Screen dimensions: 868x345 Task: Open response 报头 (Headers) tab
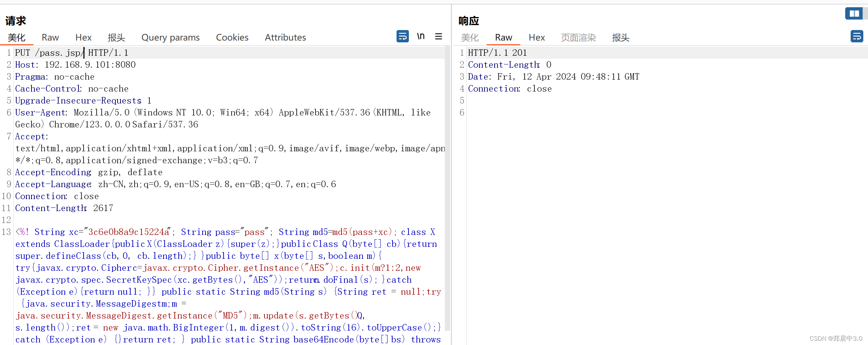[621, 37]
